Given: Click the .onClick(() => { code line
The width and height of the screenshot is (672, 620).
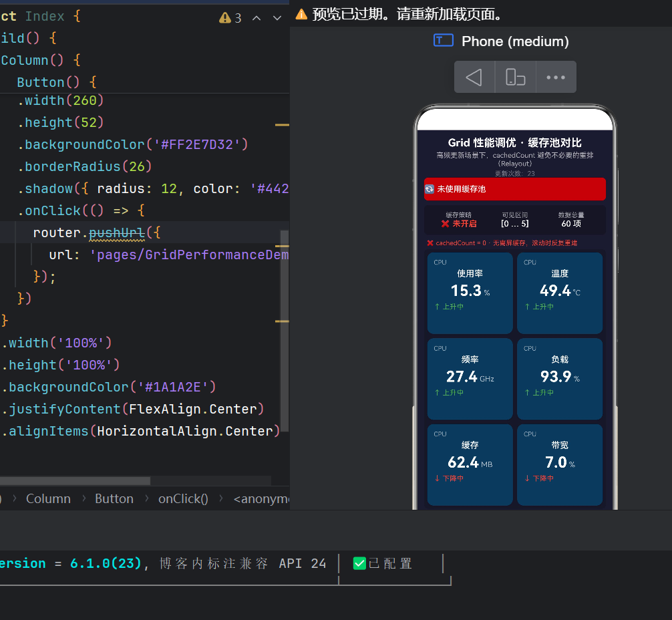Looking at the screenshot, I should click(x=81, y=210).
